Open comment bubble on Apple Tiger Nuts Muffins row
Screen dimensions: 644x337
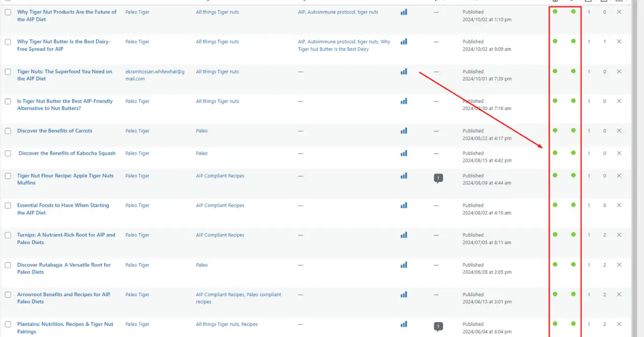pos(438,178)
